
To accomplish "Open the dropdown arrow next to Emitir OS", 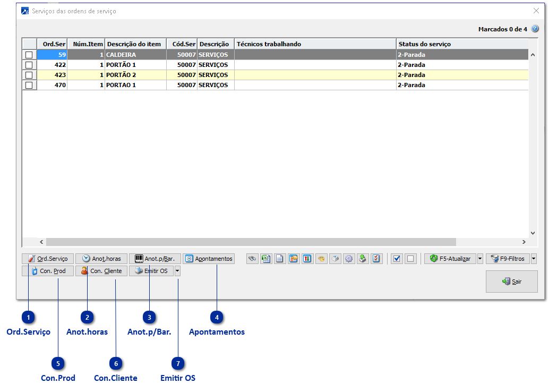I will [x=177, y=271].
